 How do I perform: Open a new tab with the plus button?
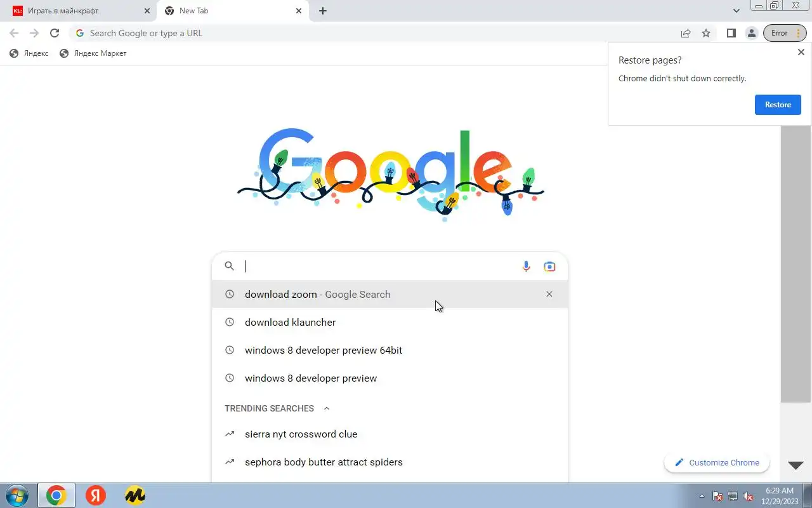point(322,11)
